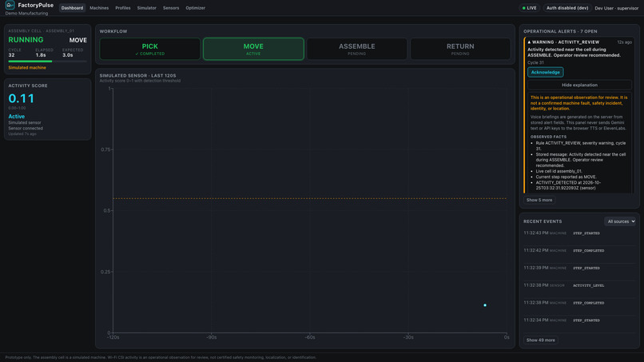Select the MOVE active workflow step
644x362 pixels.
(253, 49)
